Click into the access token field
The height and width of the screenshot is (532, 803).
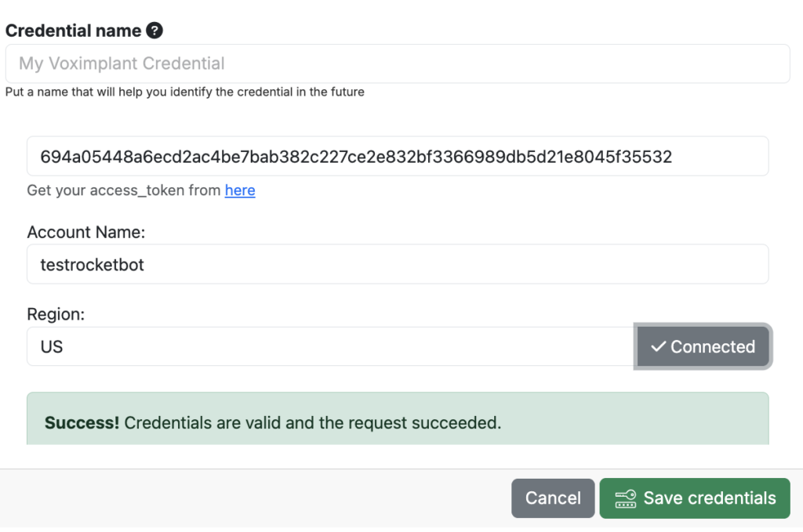(x=397, y=157)
